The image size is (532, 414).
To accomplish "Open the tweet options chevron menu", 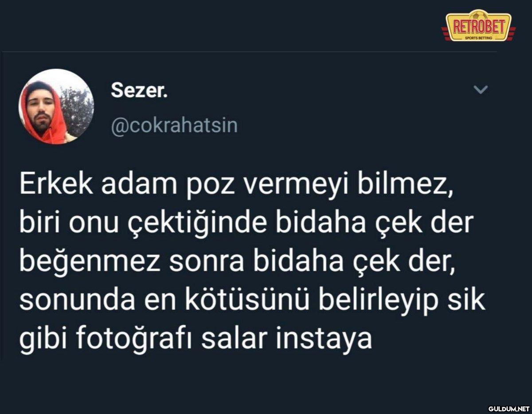I will tap(481, 90).
